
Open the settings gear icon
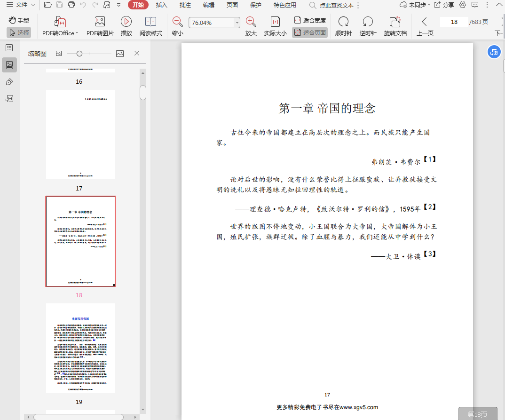click(463, 5)
